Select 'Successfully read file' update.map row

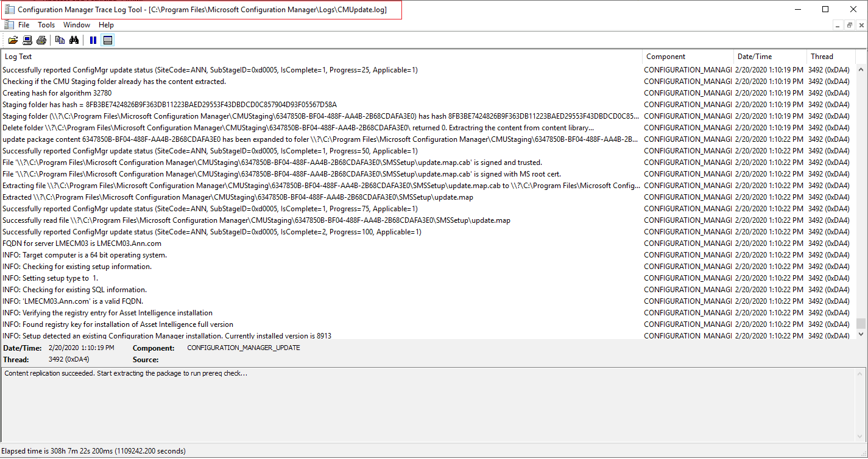pos(428,220)
